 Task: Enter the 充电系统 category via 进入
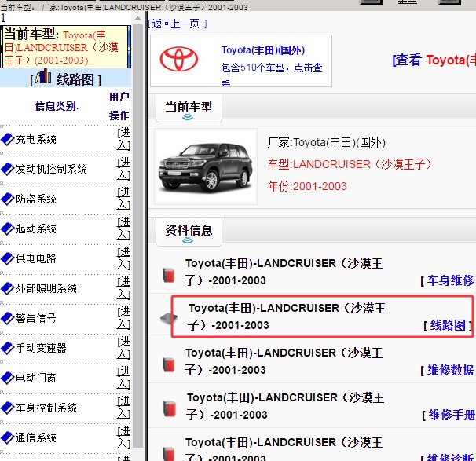point(123,139)
